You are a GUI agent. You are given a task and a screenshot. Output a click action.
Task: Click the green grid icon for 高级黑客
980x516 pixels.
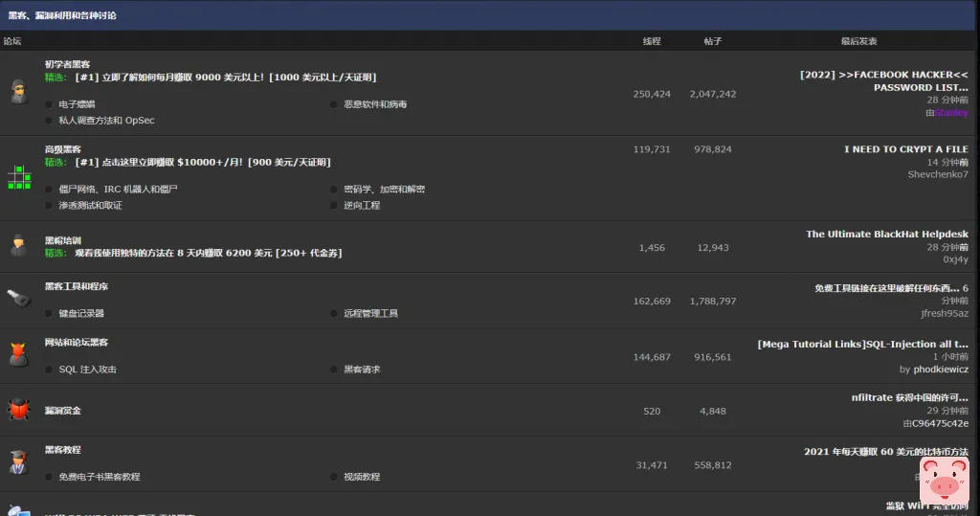19,178
